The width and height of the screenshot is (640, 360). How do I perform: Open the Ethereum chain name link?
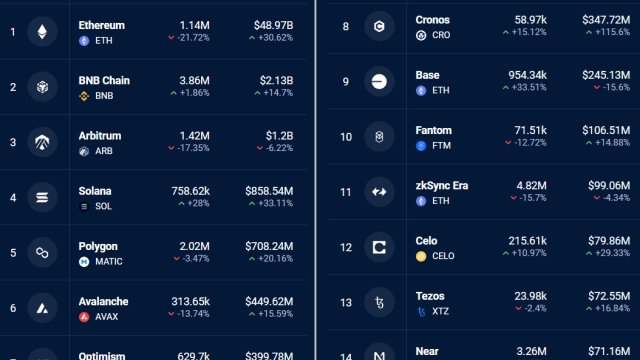point(102,25)
